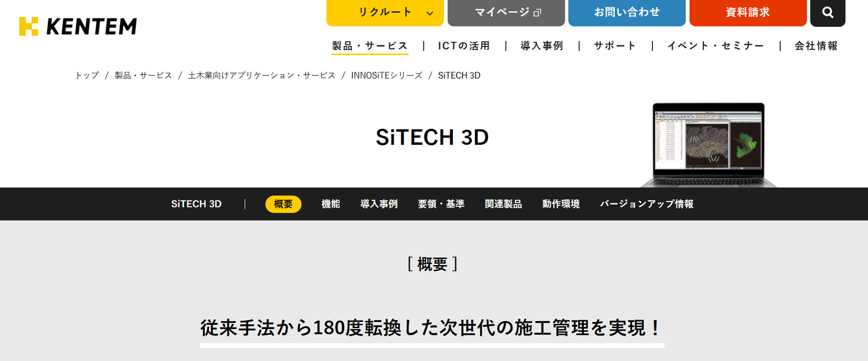This screenshot has height=361, width=868.
Task: Click the 資料請求 button
Action: [x=748, y=13]
